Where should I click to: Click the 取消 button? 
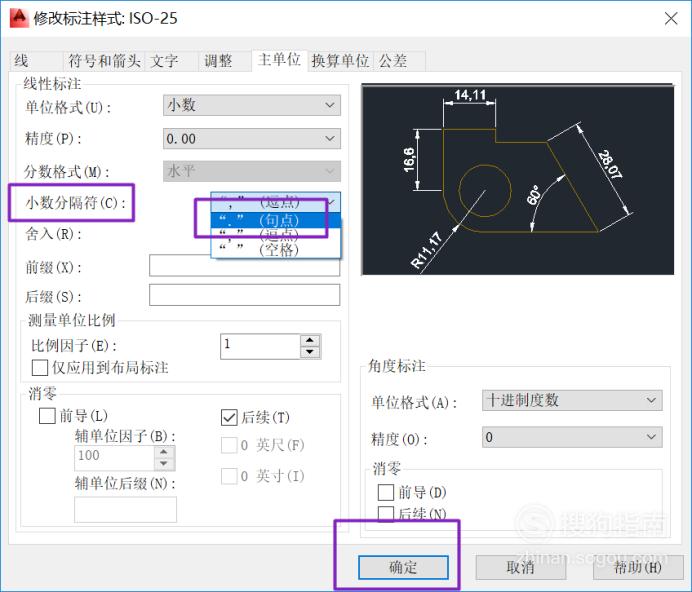(521, 567)
